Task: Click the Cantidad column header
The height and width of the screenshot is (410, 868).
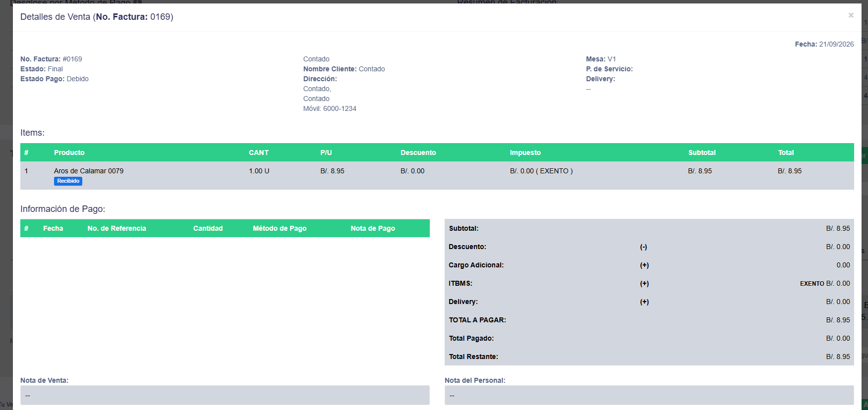Action: click(x=208, y=228)
